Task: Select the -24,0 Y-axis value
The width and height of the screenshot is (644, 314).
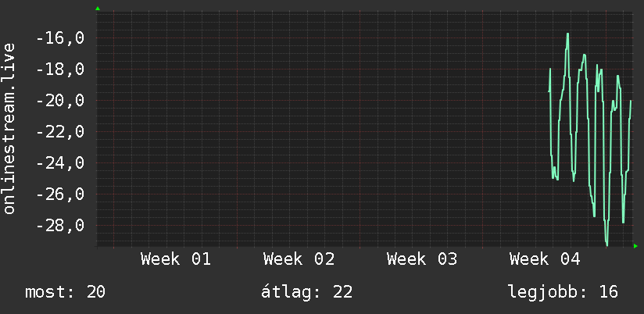Action: coord(59,163)
